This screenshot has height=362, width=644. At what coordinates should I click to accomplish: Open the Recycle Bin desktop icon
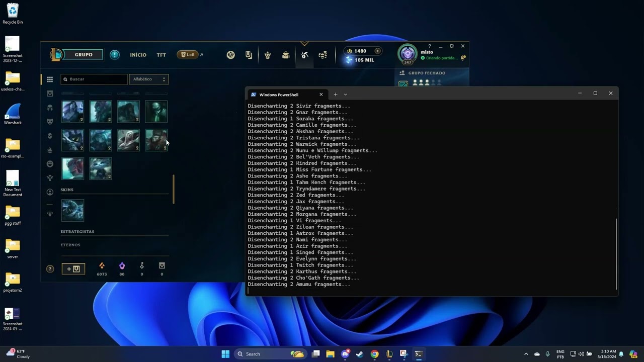click(13, 14)
